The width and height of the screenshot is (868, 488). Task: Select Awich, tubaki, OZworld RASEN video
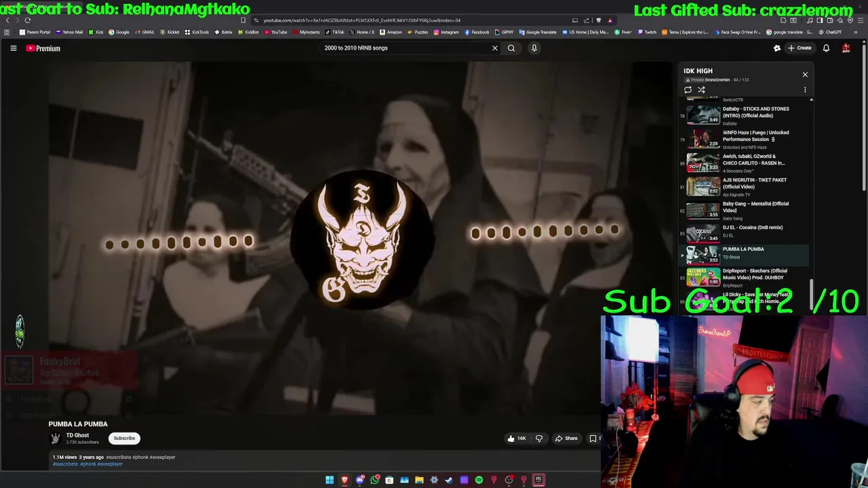[744, 163]
